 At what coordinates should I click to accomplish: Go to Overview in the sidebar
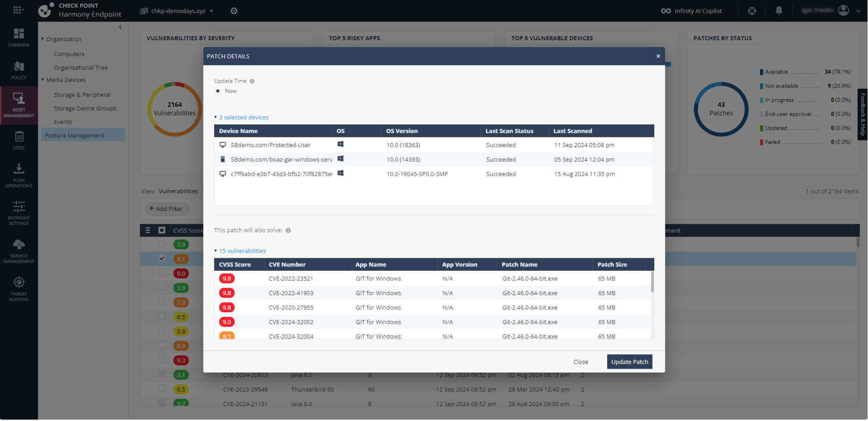click(19, 37)
